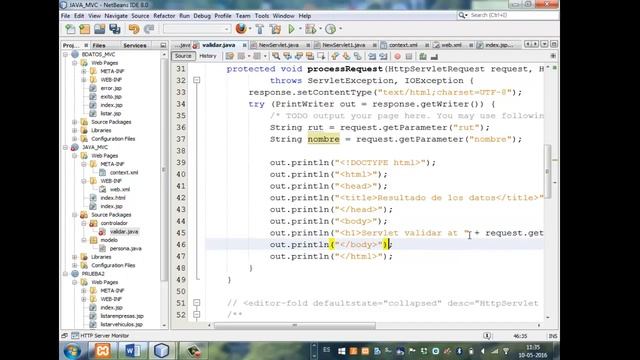The width and height of the screenshot is (640, 360).
Task: Undo the last edit with the Undo icon
Action: 134,29
